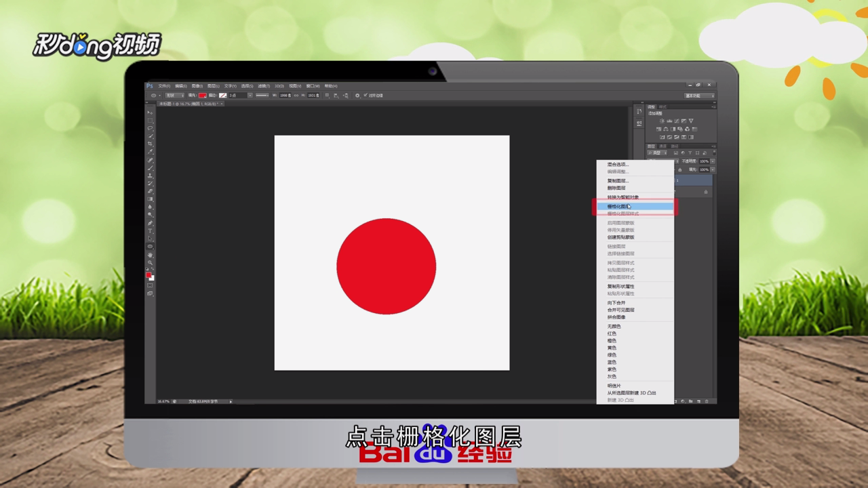Image resolution: width=868 pixels, height=488 pixels.
Task: Open the shape mode dropdown in options bar
Action: point(175,96)
